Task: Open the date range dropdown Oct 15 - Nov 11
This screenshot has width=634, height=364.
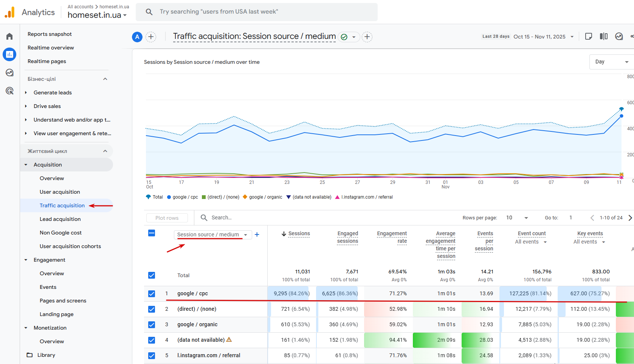Action: (x=544, y=37)
